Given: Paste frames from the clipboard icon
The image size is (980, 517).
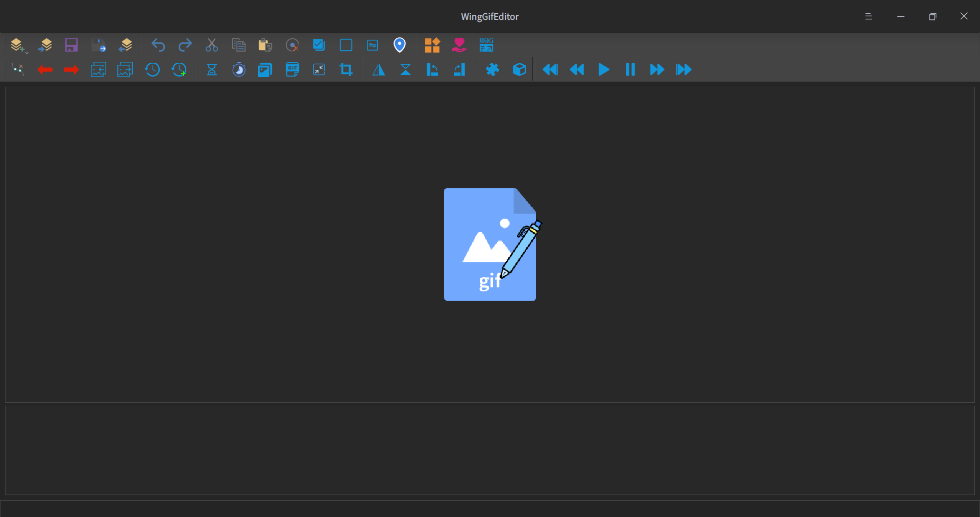Looking at the screenshot, I should pos(265,45).
